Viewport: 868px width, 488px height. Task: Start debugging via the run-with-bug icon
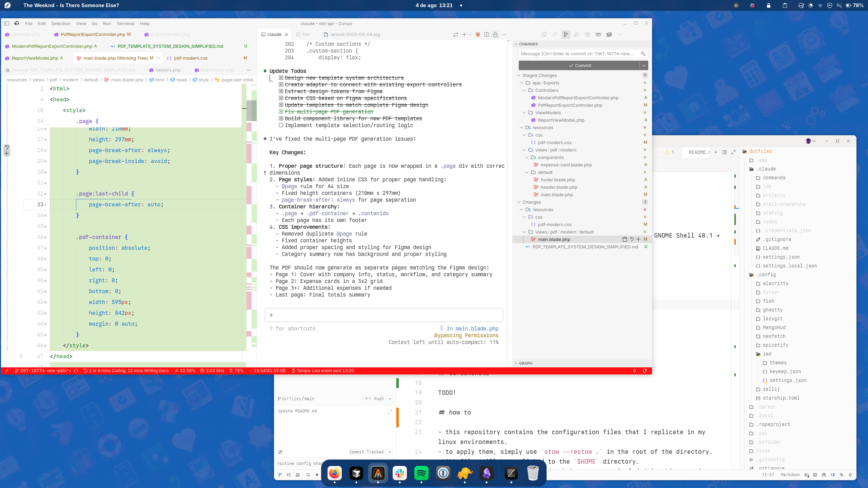576,34
